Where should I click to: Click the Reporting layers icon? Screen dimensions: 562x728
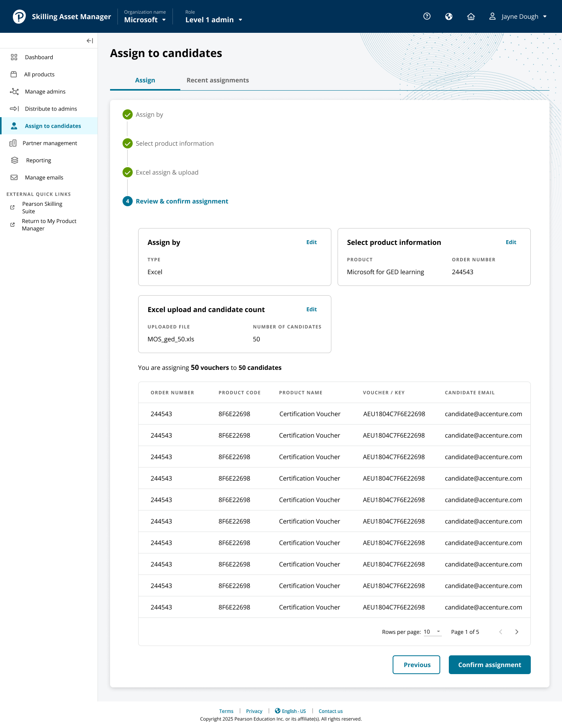pyautogui.click(x=14, y=160)
